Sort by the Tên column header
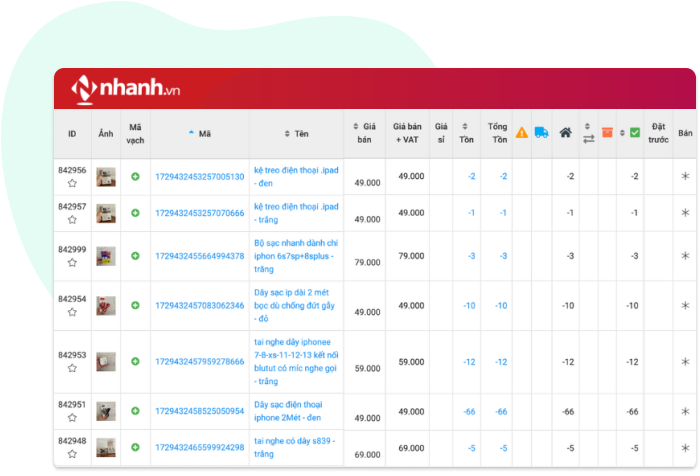 [x=296, y=132]
